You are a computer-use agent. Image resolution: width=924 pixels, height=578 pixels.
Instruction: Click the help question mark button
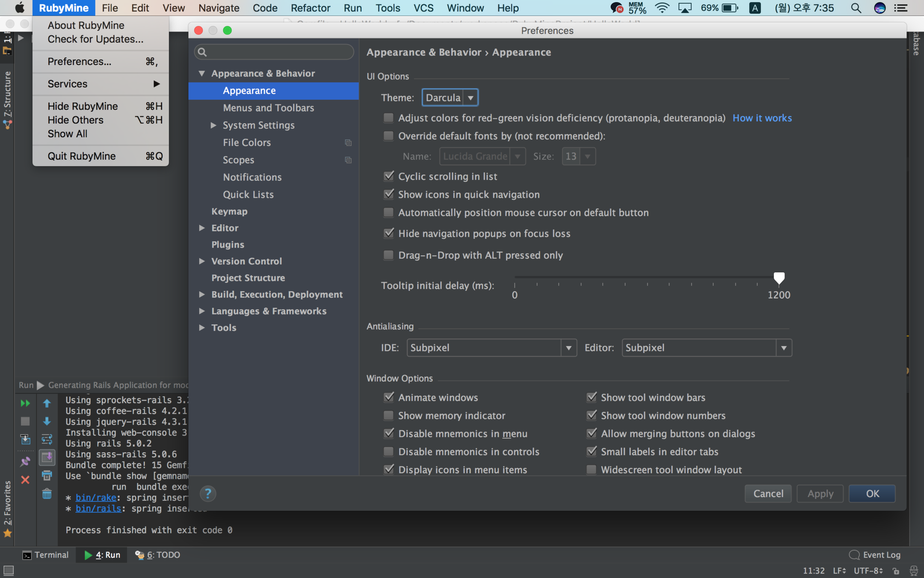click(208, 494)
